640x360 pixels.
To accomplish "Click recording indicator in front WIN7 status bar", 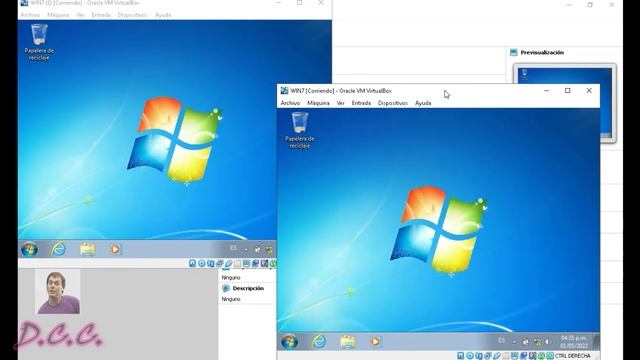I will click(524, 356).
